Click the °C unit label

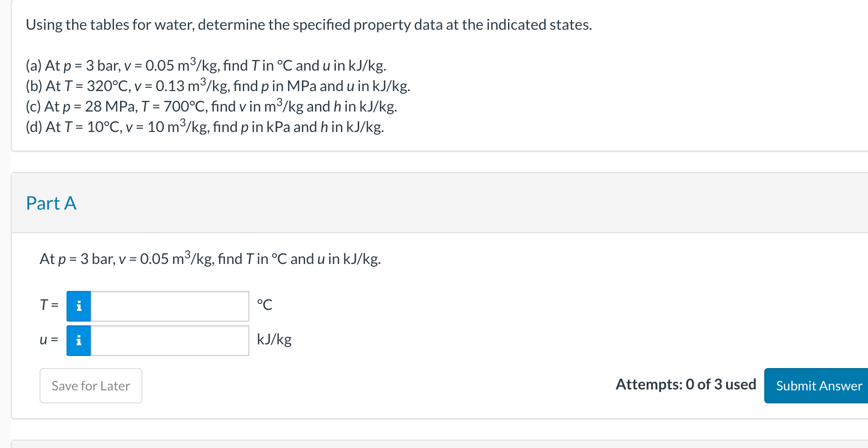[265, 305]
